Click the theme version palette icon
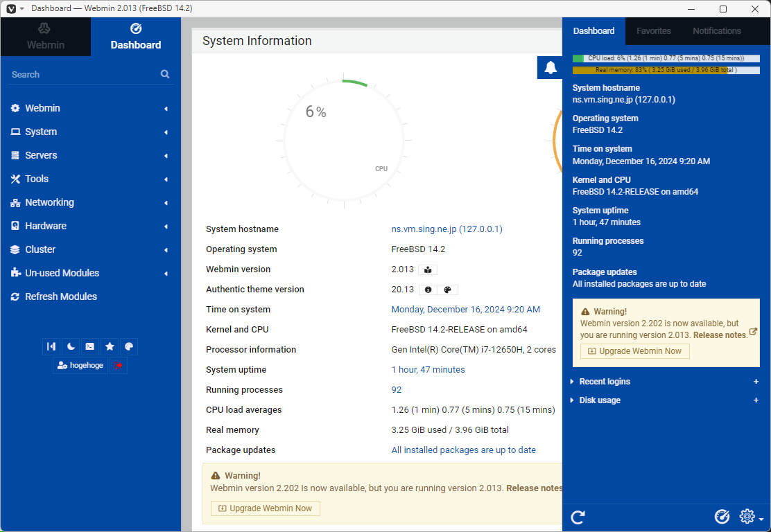Screen dimensions: 771x532 tap(447, 290)
